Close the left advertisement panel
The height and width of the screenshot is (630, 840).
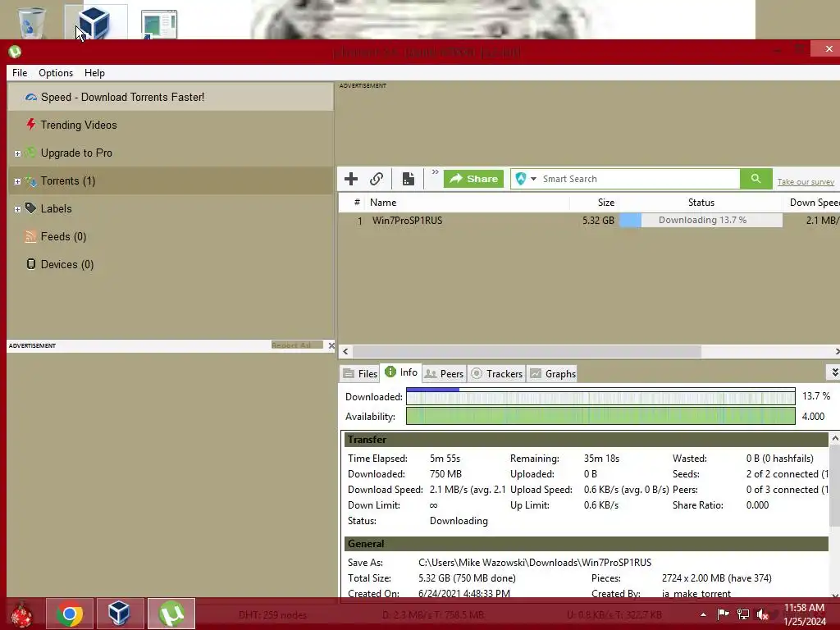(331, 345)
